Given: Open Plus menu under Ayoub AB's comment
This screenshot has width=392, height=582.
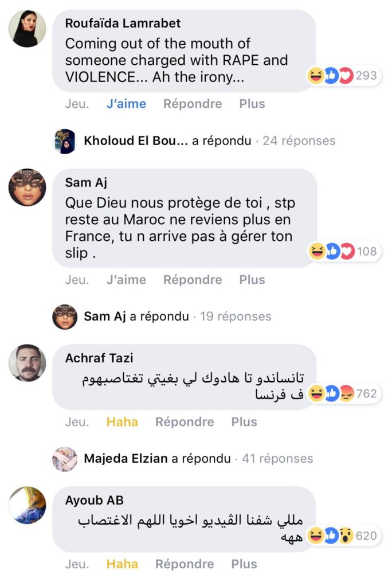Looking at the screenshot, I should 244,564.
